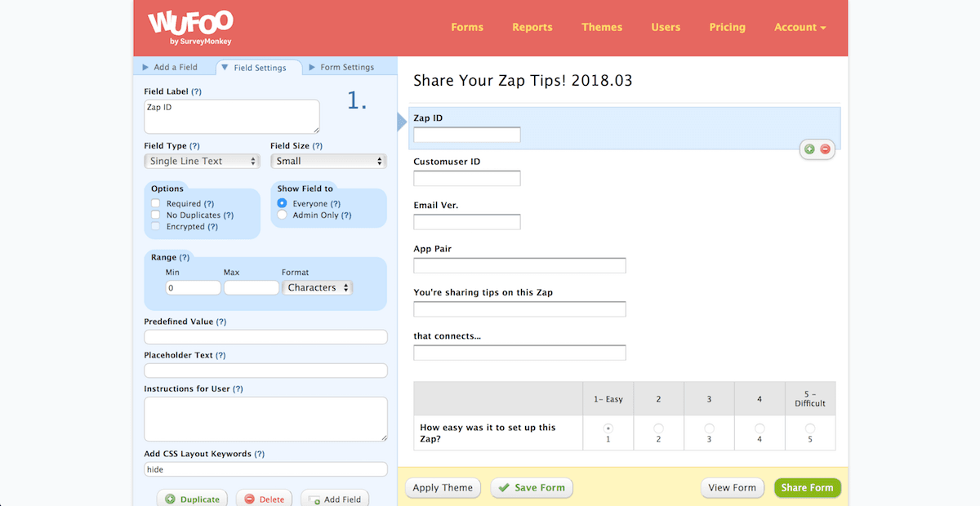The height and width of the screenshot is (506, 980).
Task: Click the sharing tips on this Zap field
Action: point(519,309)
